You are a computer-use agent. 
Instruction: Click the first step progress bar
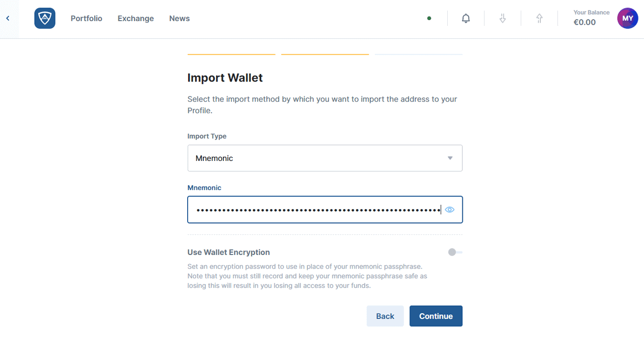point(231,54)
